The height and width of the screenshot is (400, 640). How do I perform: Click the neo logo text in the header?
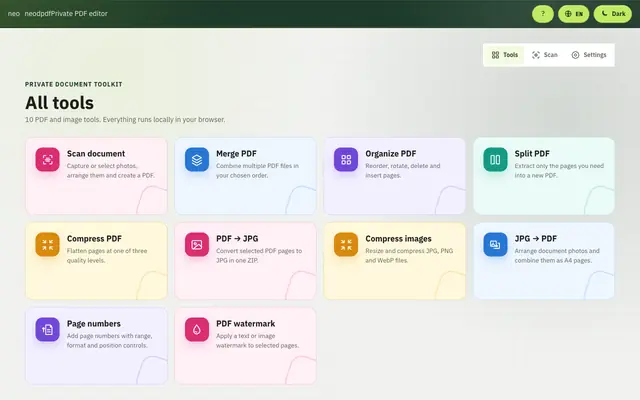13,13
